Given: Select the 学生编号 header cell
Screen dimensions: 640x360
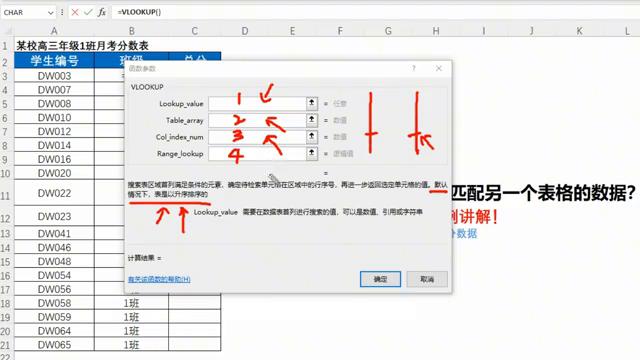Looking at the screenshot, I should tap(54, 61).
